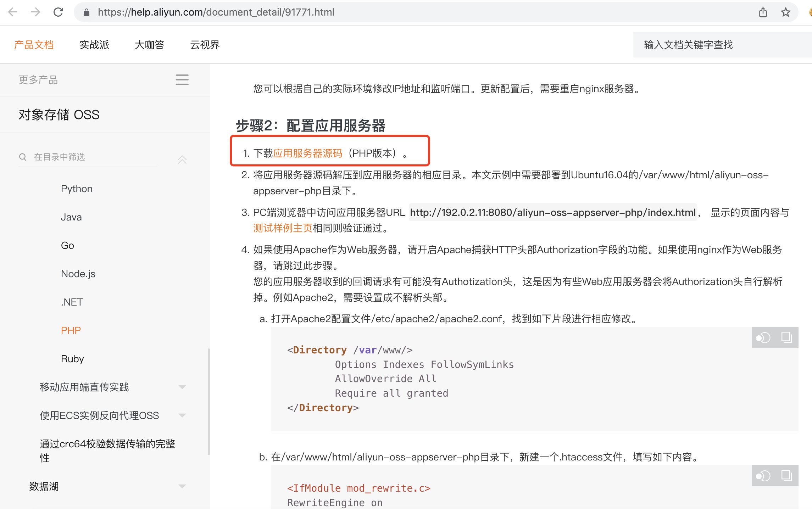The image size is (812, 509).
Task: Open the 测试样例主页 link
Action: tap(283, 228)
